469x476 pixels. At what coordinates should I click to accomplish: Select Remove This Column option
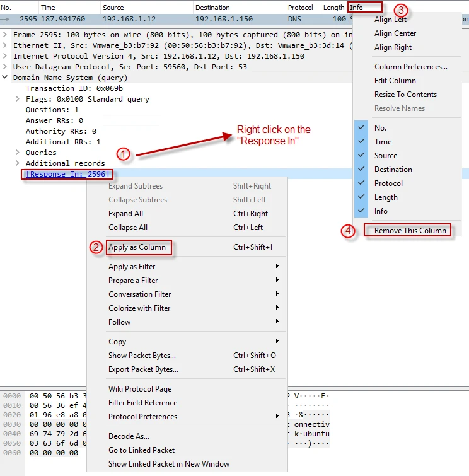pos(410,231)
